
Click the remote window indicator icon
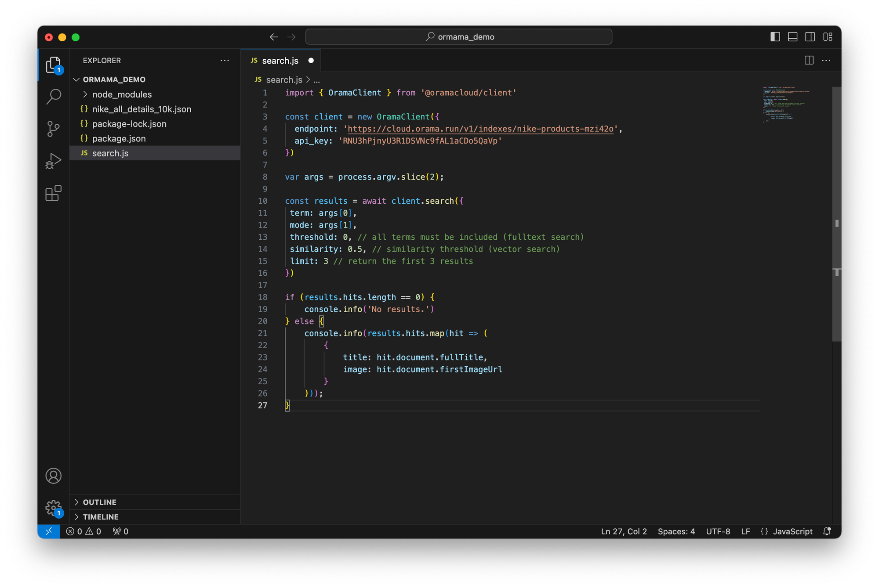(x=49, y=531)
